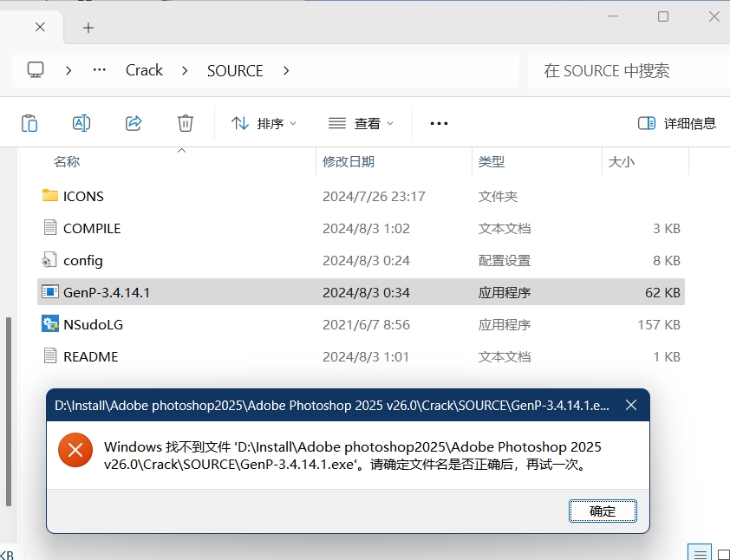Screen dimensions: 730x560
Task: Select the NSudoLG application icon
Action: click(49, 324)
